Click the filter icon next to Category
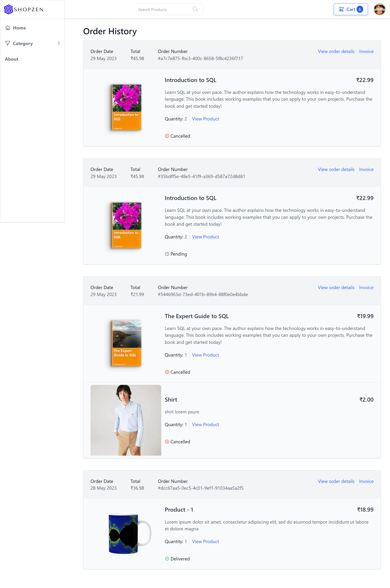390x588 pixels. (x=8, y=43)
